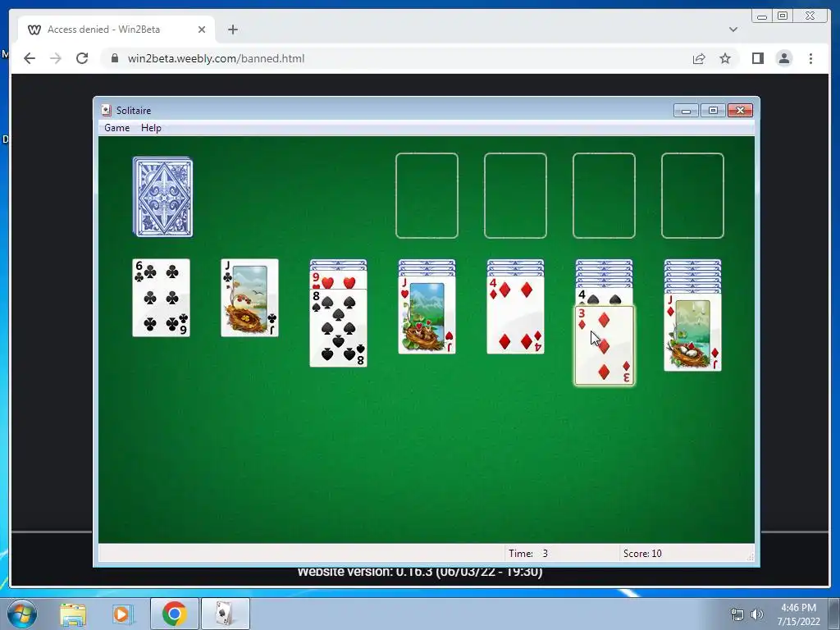Share this page icon
The height and width of the screenshot is (630, 840).
[x=699, y=58]
